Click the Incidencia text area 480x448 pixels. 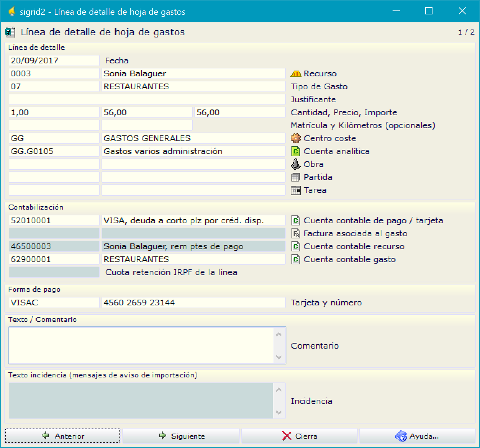pos(141,401)
